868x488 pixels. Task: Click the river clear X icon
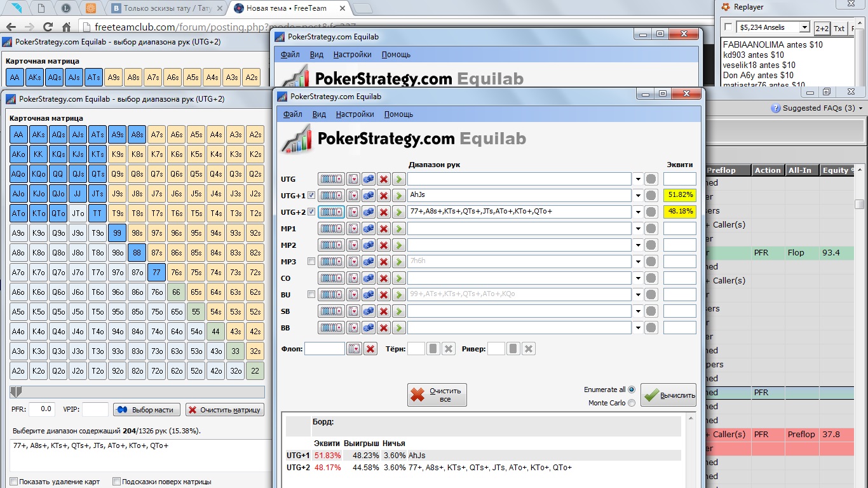coord(528,349)
